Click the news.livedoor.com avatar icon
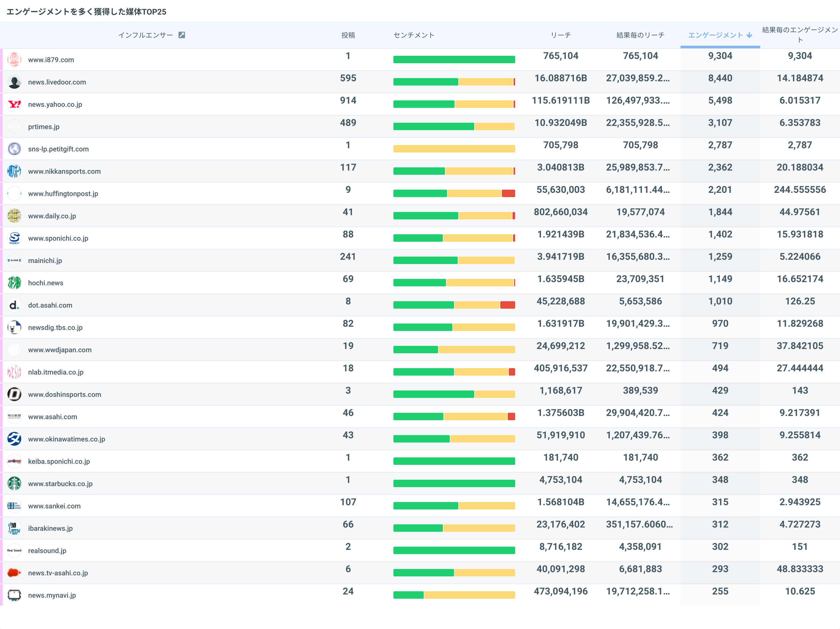 [14, 82]
